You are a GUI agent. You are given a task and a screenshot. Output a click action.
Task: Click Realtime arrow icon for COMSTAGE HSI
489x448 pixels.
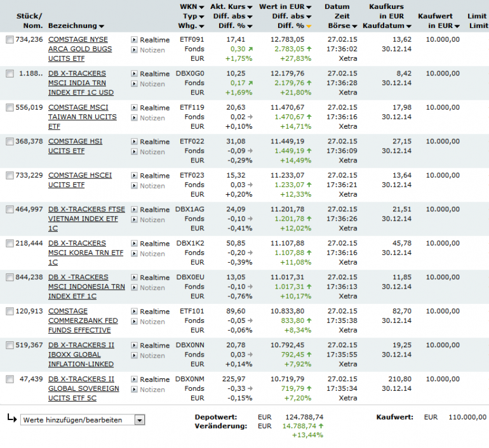[134, 142]
